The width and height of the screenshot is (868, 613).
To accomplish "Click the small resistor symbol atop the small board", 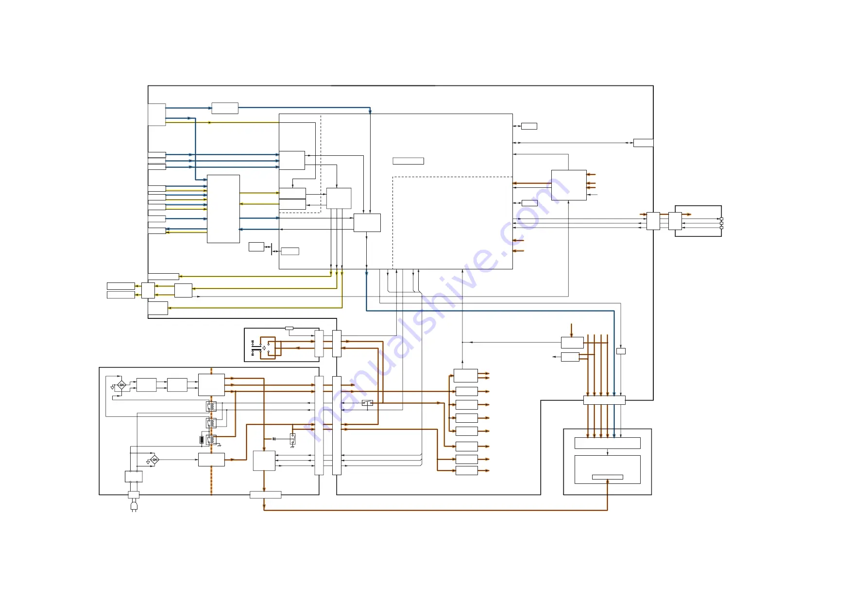I will (289, 328).
